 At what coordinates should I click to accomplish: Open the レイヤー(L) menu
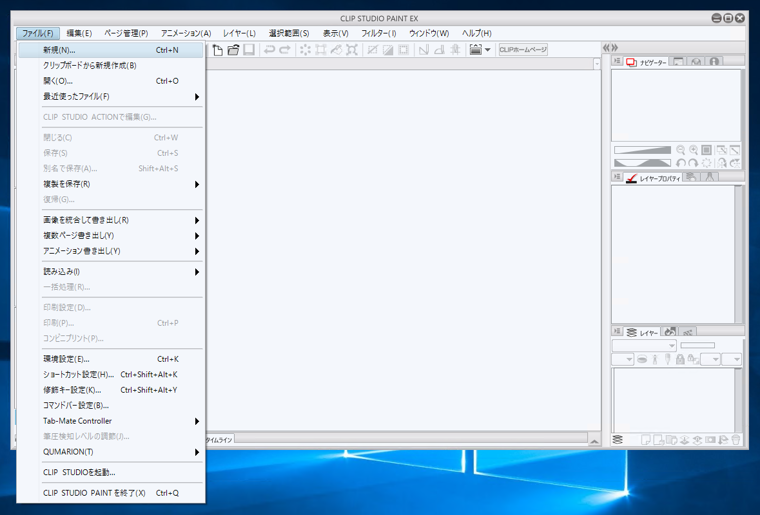(239, 33)
